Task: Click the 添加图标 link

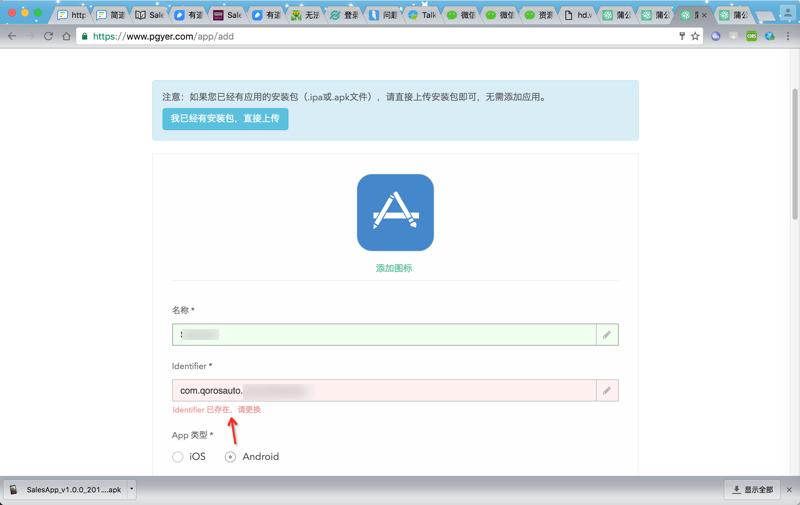Action: point(394,268)
